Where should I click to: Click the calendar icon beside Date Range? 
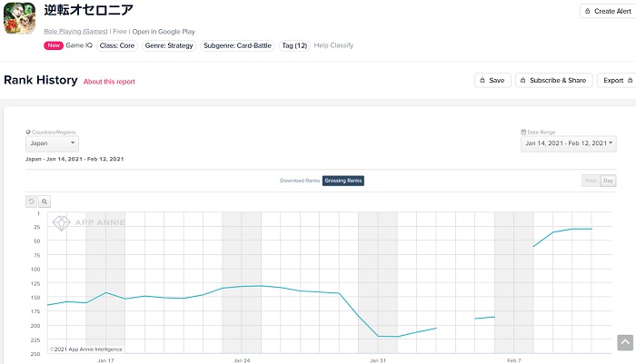click(x=523, y=133)
